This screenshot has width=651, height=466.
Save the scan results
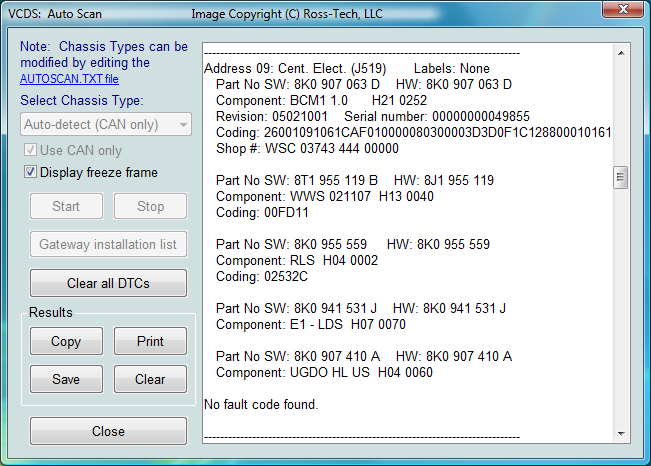[x=66, y=379]
